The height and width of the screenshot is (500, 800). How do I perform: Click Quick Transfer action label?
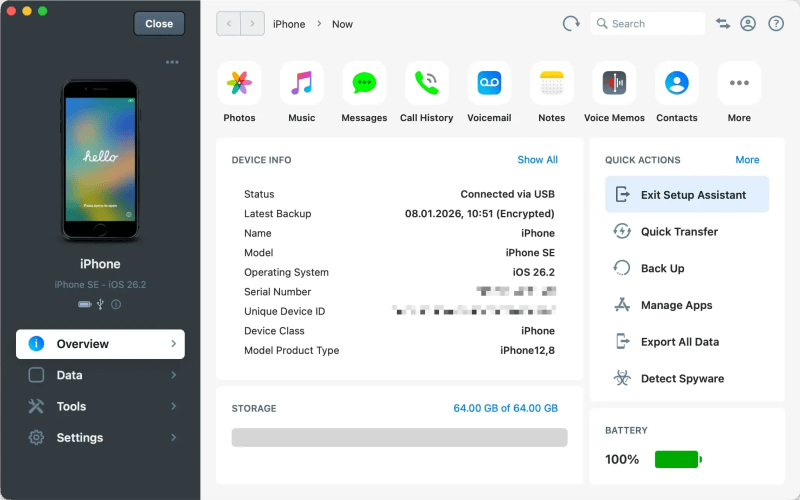pyautogui.click(x=679, y=232)
